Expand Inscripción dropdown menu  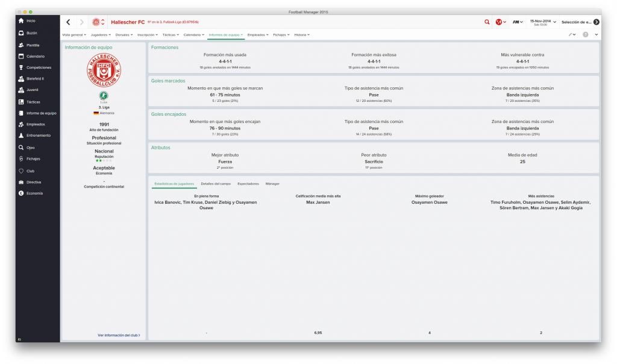coord(148,34)
